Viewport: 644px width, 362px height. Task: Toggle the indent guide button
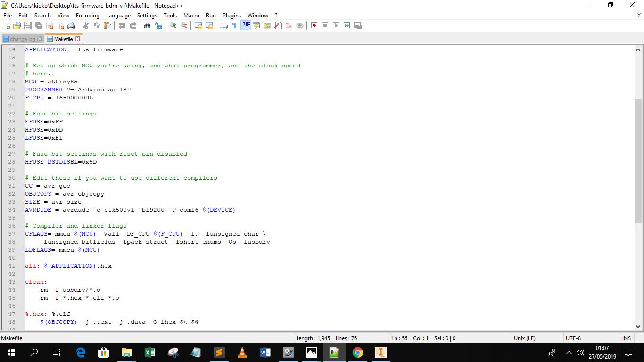[x=246, y=25]
